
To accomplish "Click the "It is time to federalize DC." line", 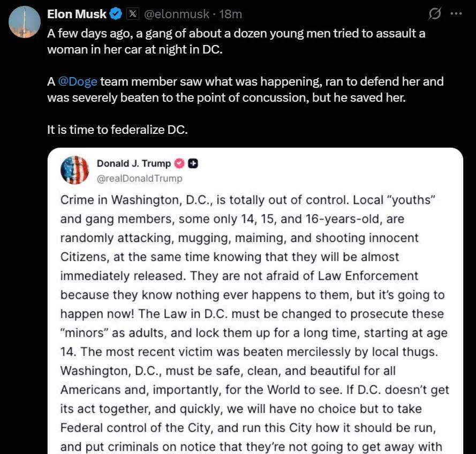I will pyautogui.click(x=117, y=130).
